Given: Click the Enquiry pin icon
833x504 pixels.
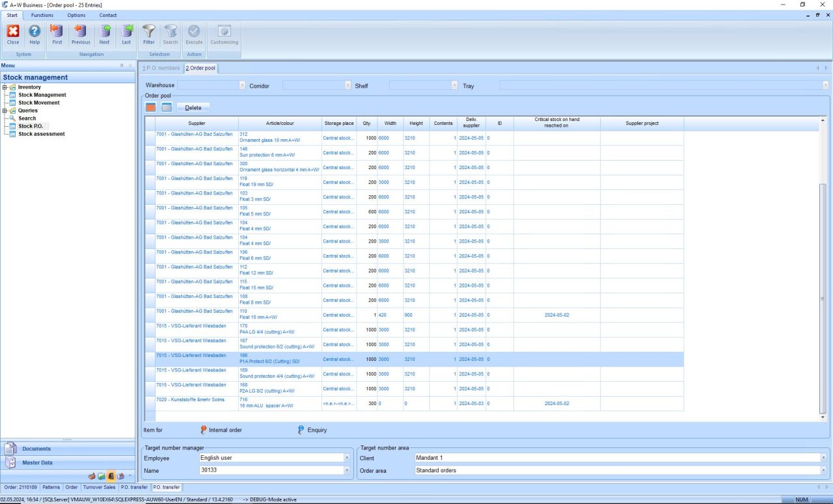Looking at the screenshot, I should point(301,430).
